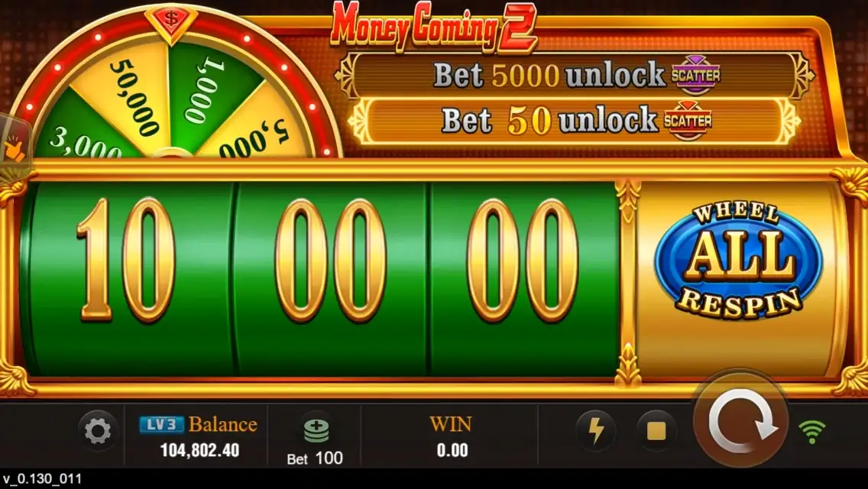Toggle the lightning turbo spin button
The width and height of the screenshot is (868, 489).
[x=595, y=430]
